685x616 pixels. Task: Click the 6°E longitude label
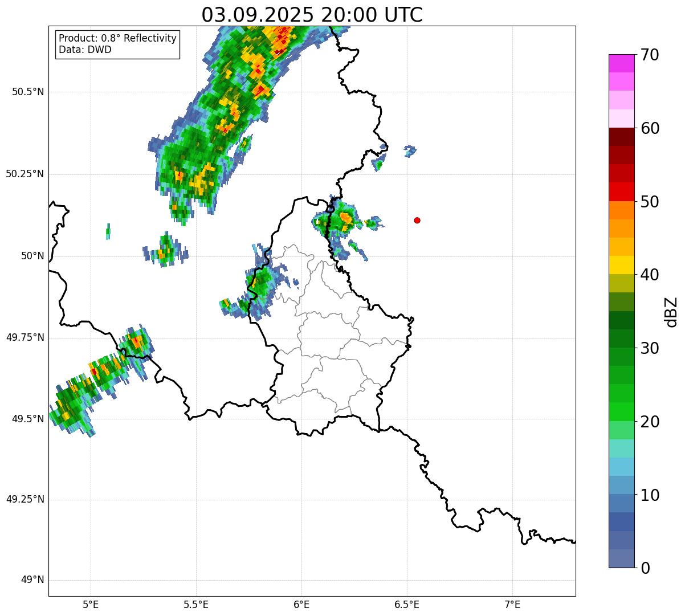coord(301,604)
